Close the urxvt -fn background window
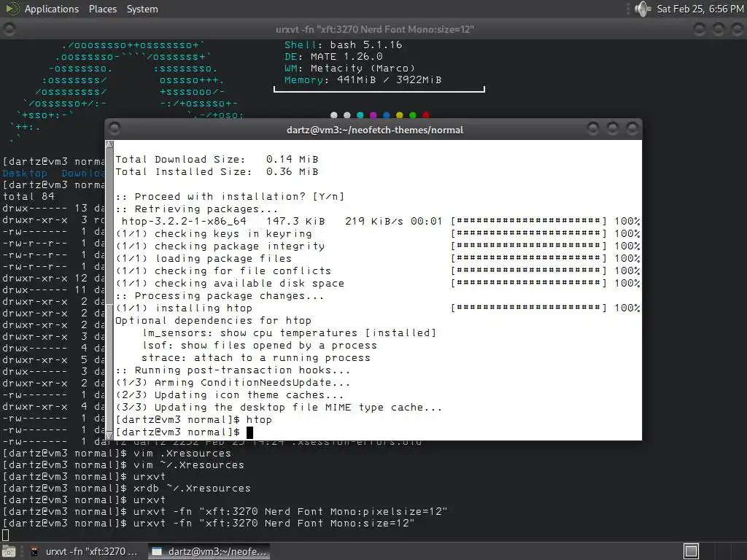The width and height of the screenshot is (747, 560). (x=738, y=29)
